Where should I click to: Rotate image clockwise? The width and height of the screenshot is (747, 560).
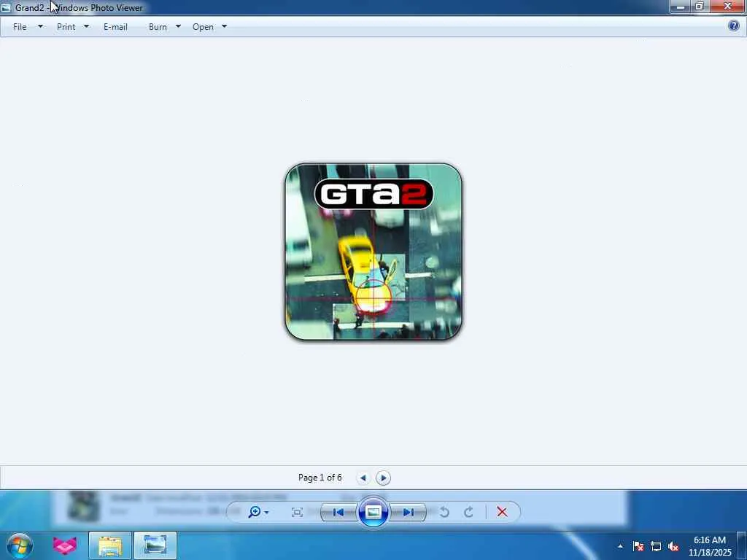[469, 512]
